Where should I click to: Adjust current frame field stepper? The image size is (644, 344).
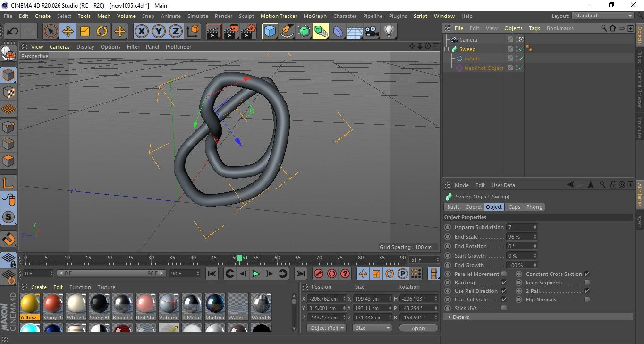pos(438,260)
